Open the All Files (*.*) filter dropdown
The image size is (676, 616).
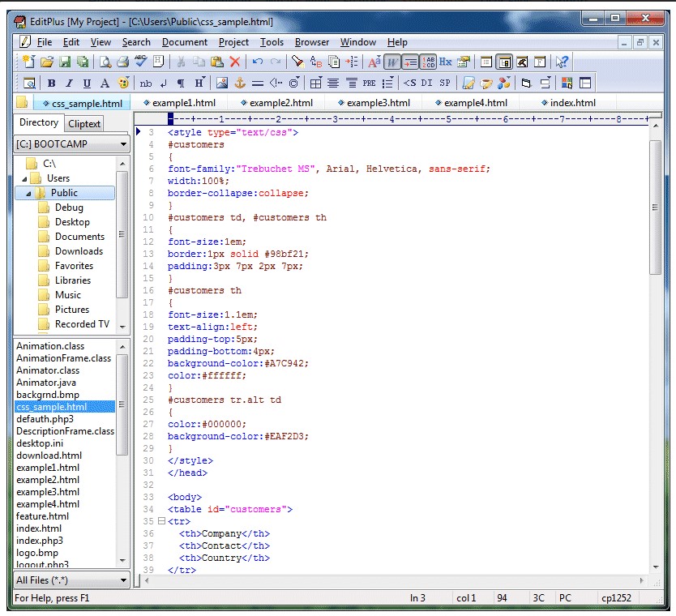click(x=123, y=580)
